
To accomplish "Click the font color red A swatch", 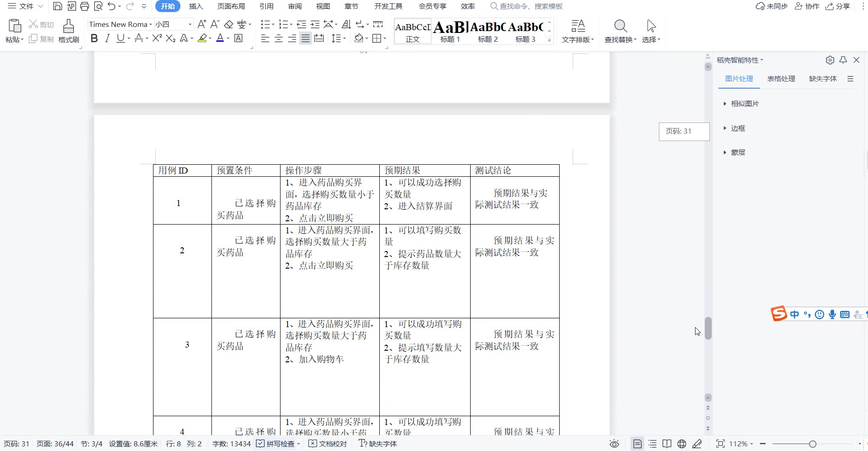I will 220,38.
